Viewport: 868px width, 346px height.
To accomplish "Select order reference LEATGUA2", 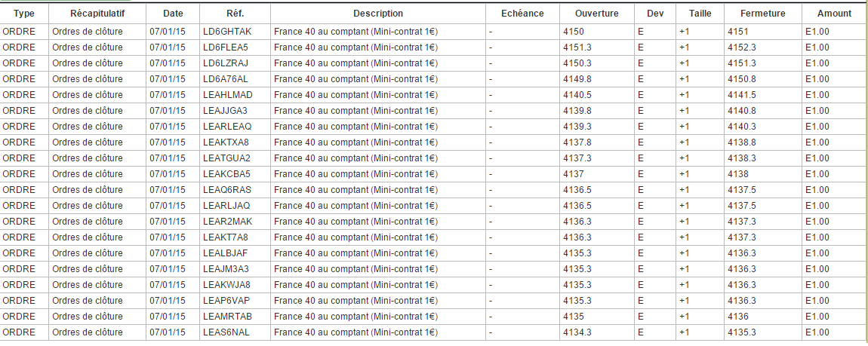I will coord(226,158).
